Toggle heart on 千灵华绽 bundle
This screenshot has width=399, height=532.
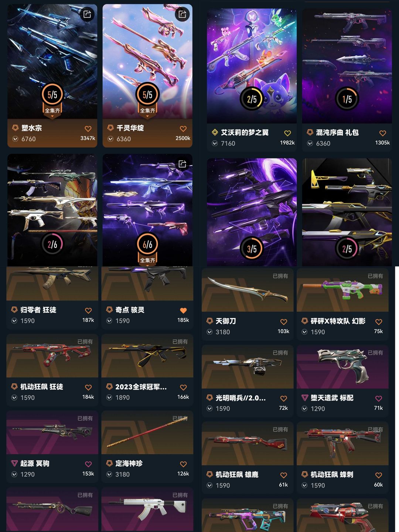(x=183, y=129)
